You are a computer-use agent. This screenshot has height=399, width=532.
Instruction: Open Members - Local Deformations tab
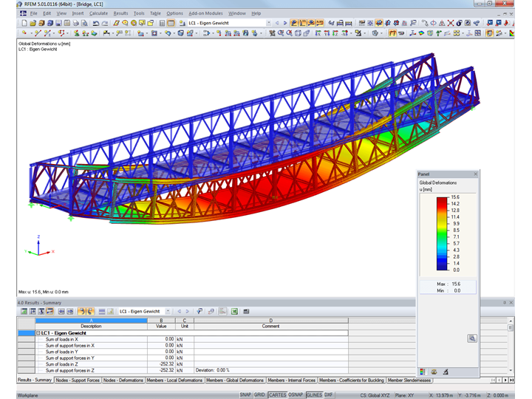(x=174, y=381)
